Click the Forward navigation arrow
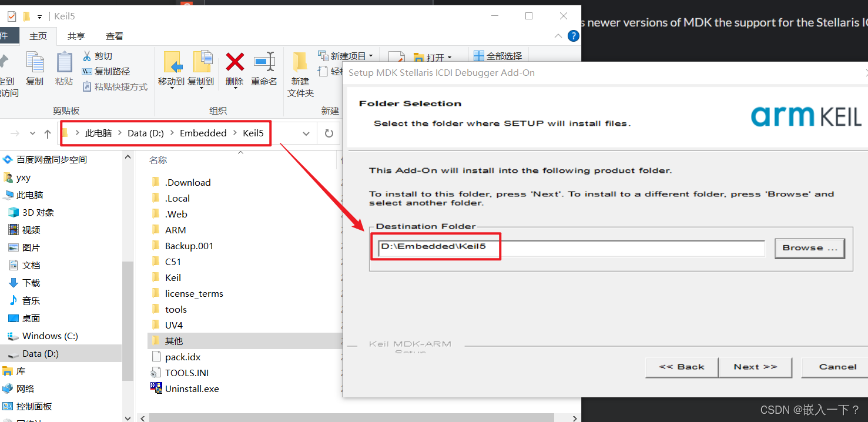 tap(15, 133)
